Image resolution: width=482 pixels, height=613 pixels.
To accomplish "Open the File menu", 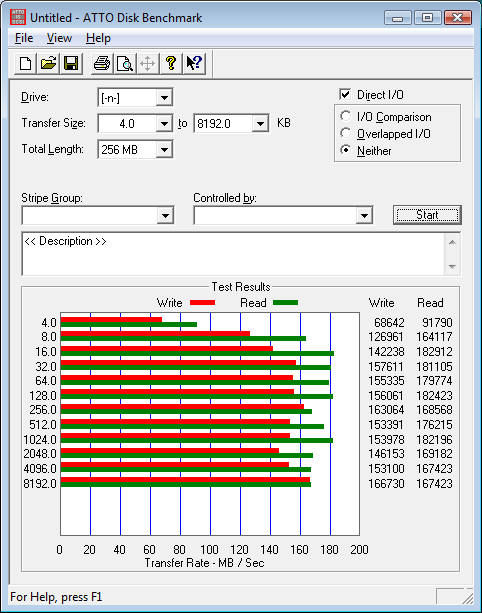I will coord(24,38).
